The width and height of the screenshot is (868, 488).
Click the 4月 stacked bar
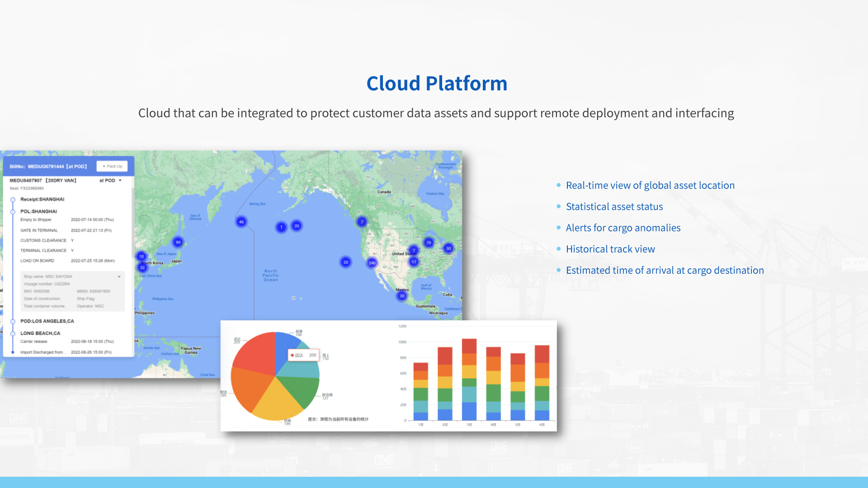coord(493,384)
